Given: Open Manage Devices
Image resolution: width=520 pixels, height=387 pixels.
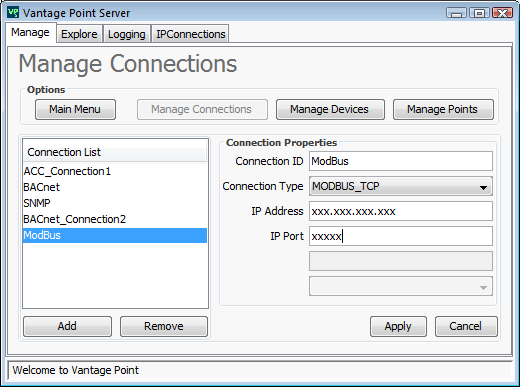Looking at the screenshot, I should [x=330, y=109].
